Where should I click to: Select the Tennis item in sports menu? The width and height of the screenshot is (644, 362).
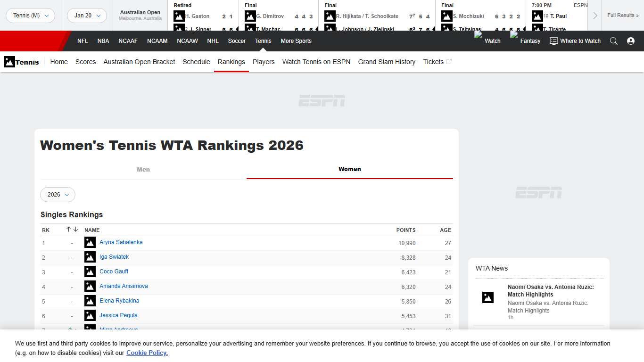pos(263,41)
